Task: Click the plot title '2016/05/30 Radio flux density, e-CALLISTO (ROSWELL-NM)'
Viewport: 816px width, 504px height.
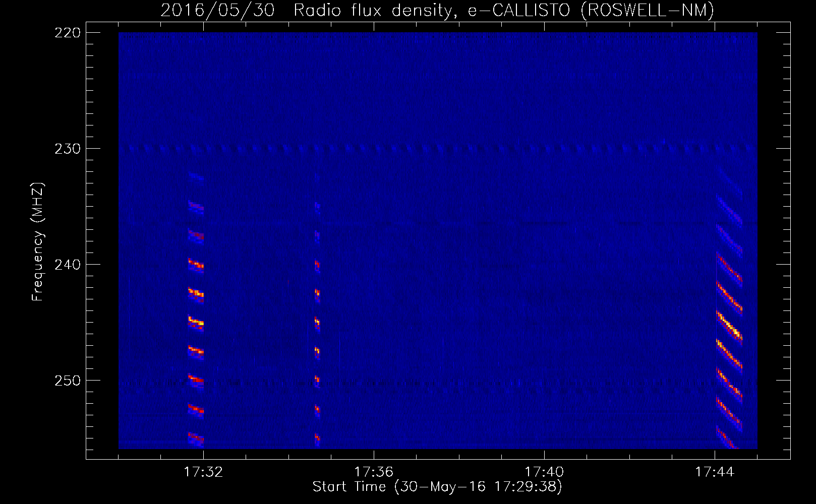Action: 437,10
